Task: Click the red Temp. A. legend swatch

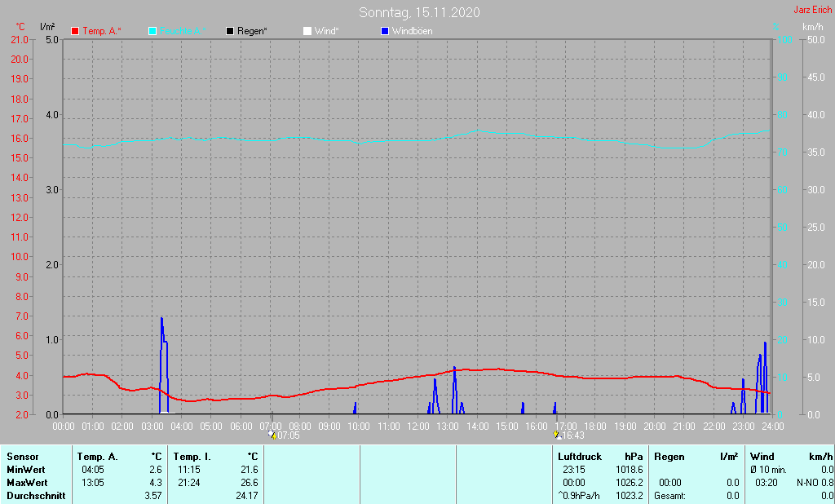Action: (75, 32)
